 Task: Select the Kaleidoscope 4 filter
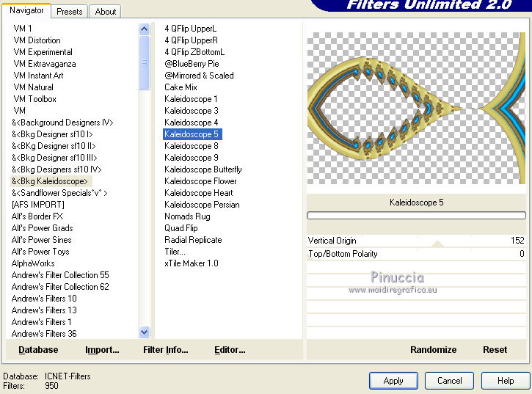[x=192, y=123]
